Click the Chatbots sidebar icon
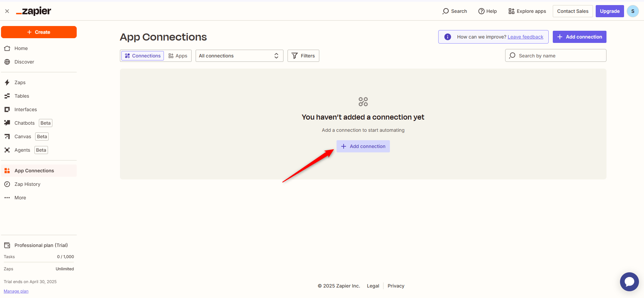The height and width of the screenshot is (298, 644). pos(7,123)
